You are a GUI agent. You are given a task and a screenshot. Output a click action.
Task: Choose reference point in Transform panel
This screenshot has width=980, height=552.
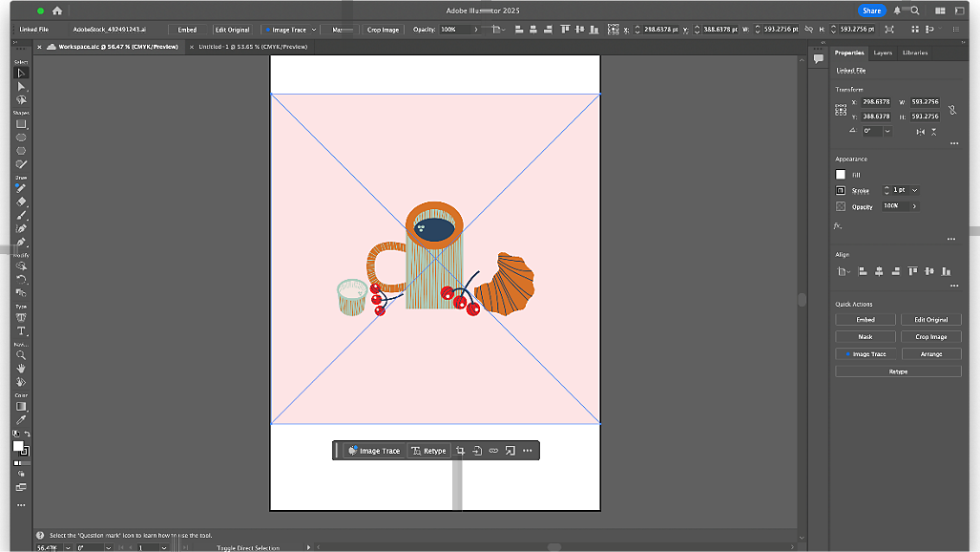coord(841,110)
